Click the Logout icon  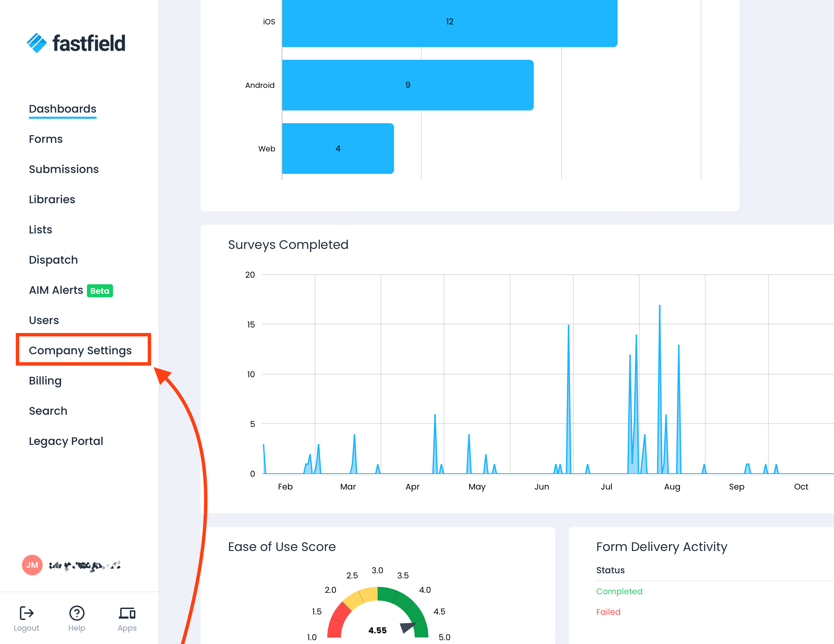pyautogui.click(x=26, y=613)
